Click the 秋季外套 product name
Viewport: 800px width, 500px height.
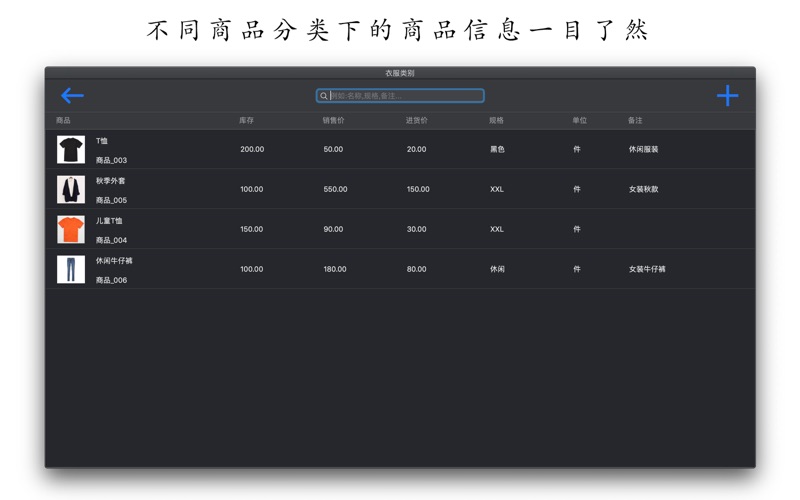[x=111, y=181]
